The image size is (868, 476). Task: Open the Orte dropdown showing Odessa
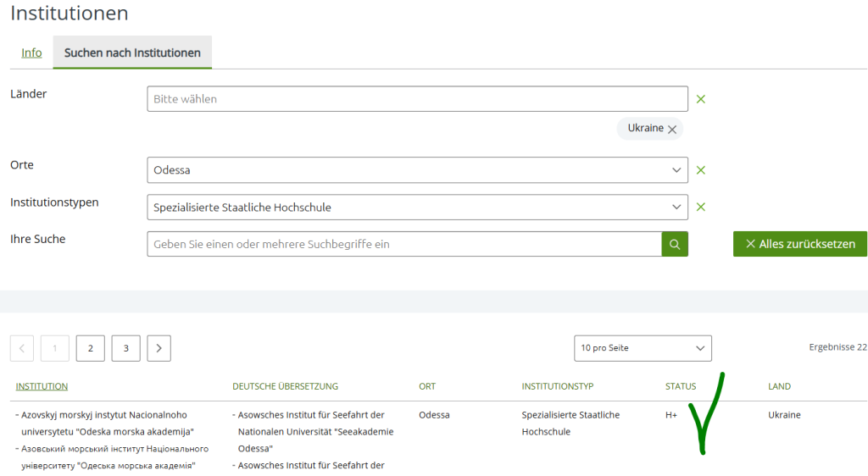[417, 170]
